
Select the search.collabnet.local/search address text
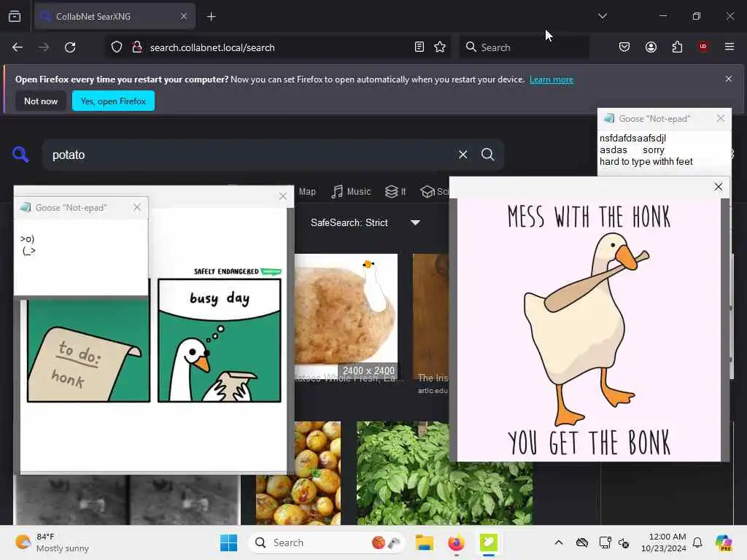point(212,47)
